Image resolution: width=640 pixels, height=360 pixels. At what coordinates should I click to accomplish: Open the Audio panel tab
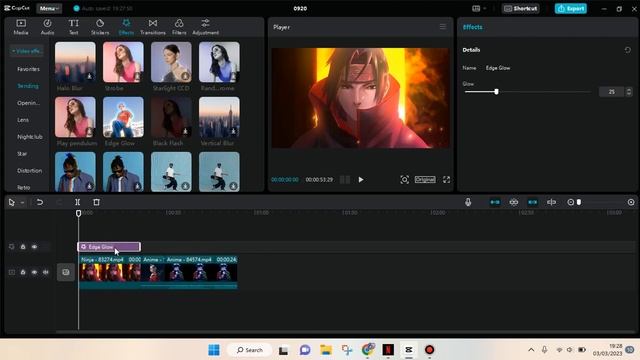click(47, 27)
